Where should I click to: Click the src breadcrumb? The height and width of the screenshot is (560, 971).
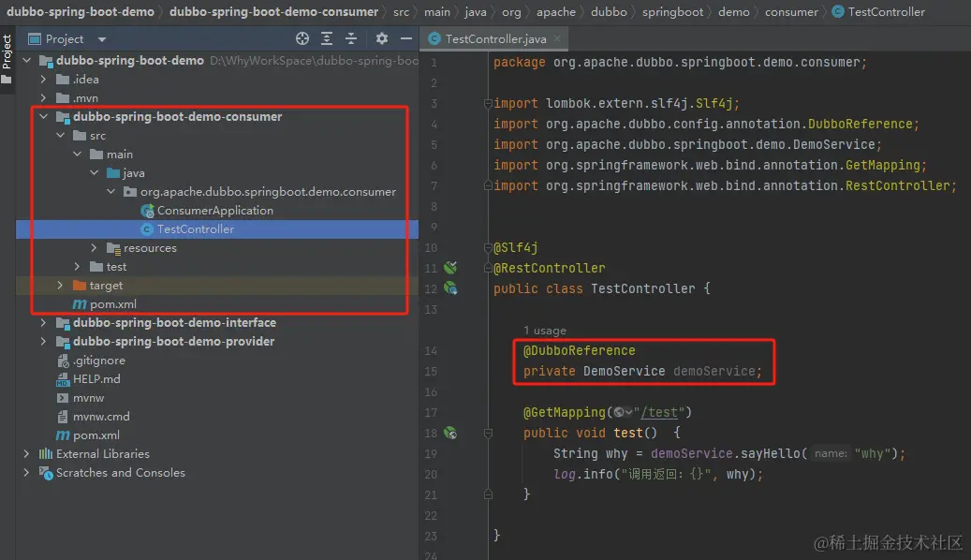tap(402, 12)
